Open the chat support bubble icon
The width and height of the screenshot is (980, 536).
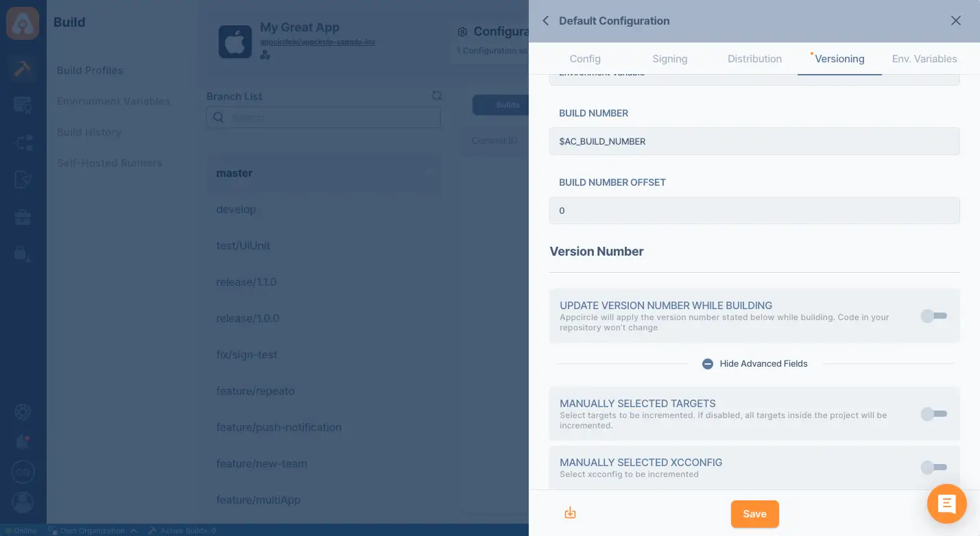[x=946, y=504]
